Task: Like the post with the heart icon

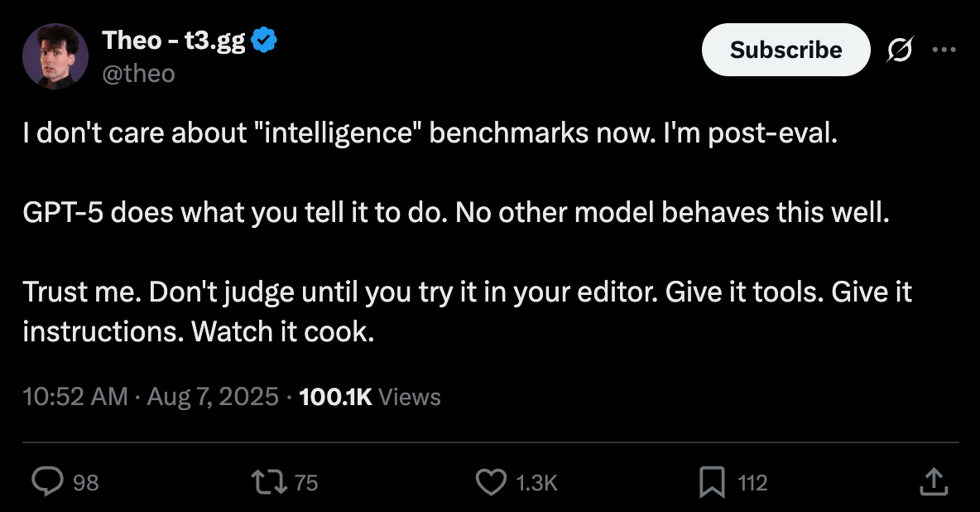Action: (x=492, y=481)
